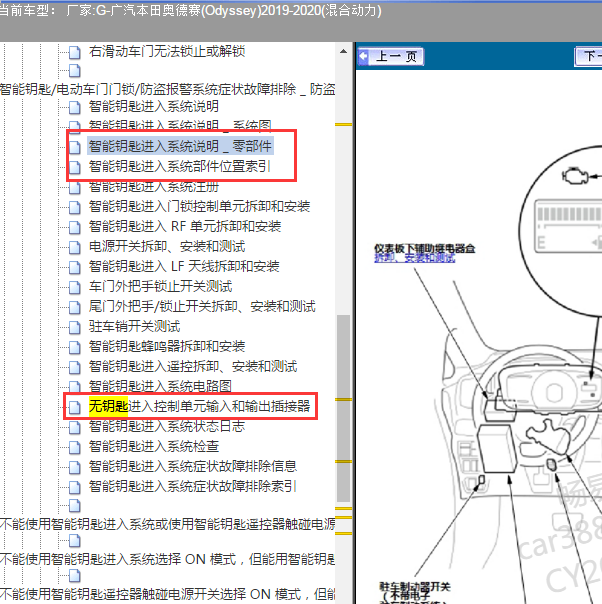Select 不能使用智能钥匙进入系统或使用智能钥匙遥控器触碰电源 entry

click(168, 524)
